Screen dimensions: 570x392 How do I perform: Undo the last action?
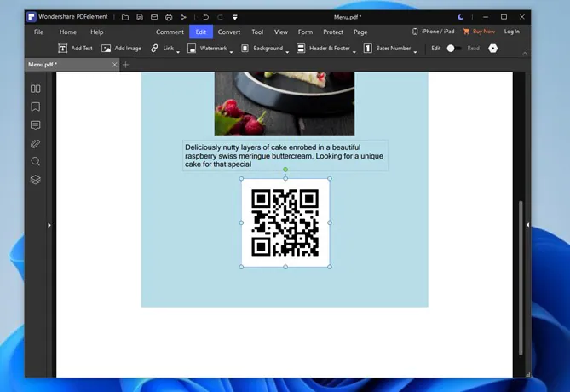pos(205,17)
